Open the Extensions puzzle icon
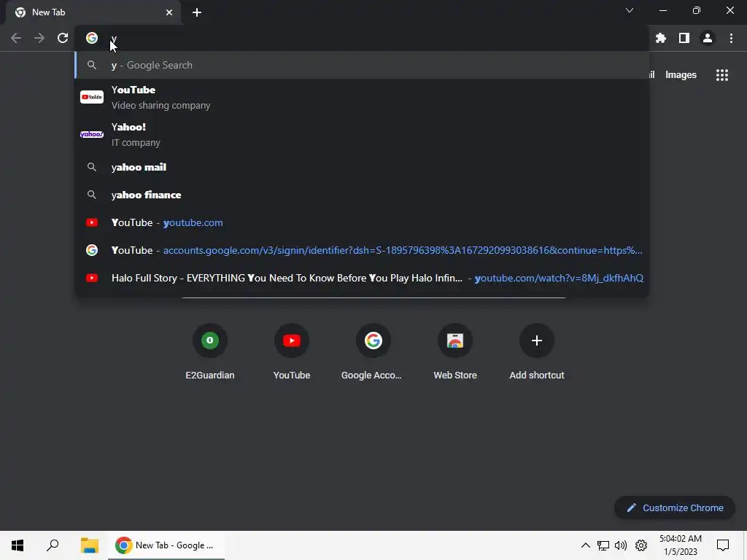The height and width of the screenshot is (560, 747). point(660,38)
